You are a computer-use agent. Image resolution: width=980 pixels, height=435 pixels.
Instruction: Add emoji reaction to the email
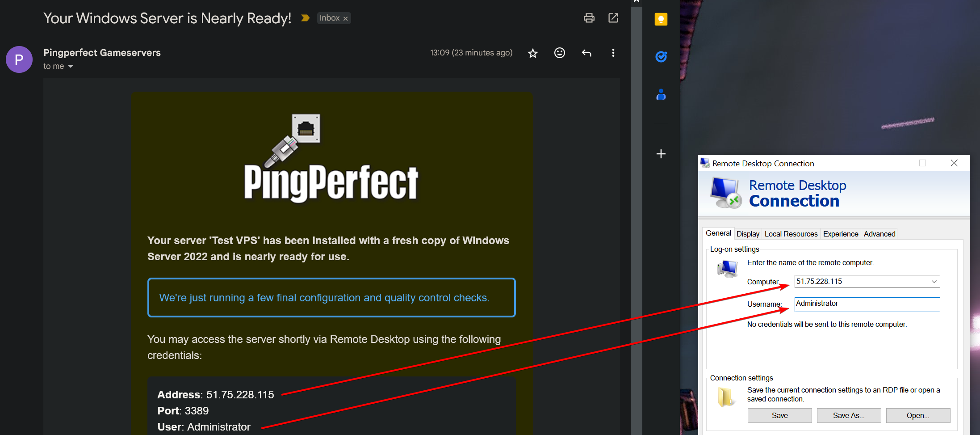pos(559,53)
